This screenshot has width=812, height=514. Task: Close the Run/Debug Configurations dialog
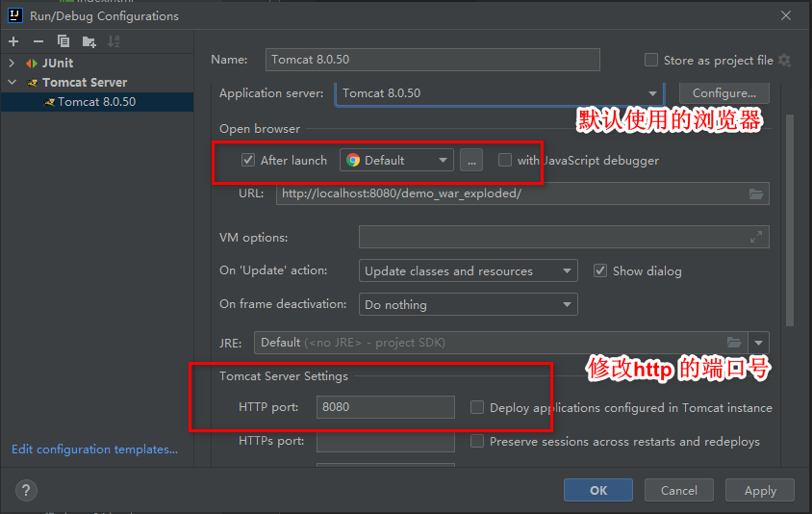pyautogui.click(x=786, y=15)
